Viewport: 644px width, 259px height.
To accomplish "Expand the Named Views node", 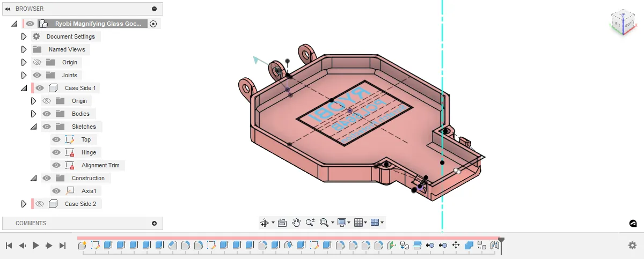I will click(24, 49).
